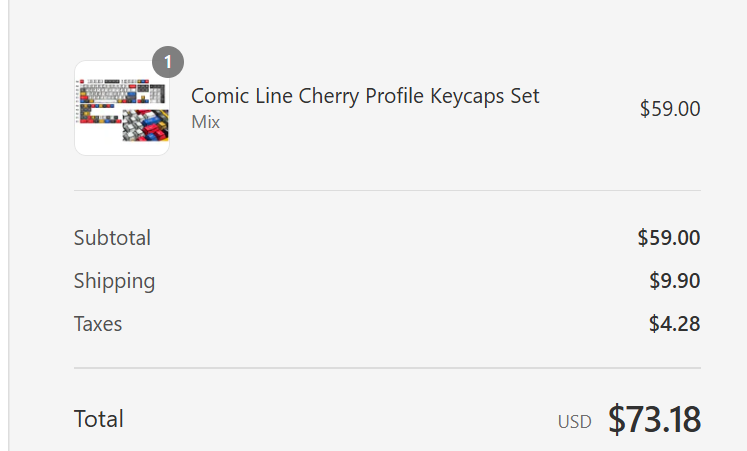Screen dimensions: 747x451
Task: Select the $4.28 taxes amount
Action: (675, 324)
